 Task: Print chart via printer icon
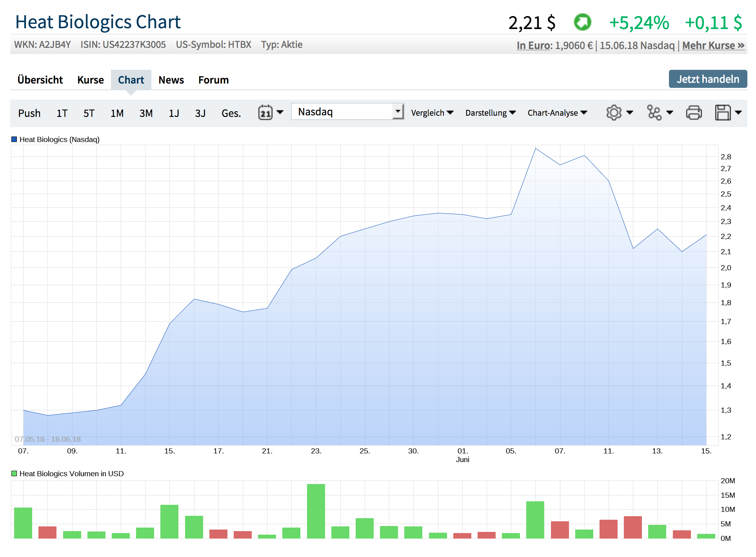tap(694, 113)
